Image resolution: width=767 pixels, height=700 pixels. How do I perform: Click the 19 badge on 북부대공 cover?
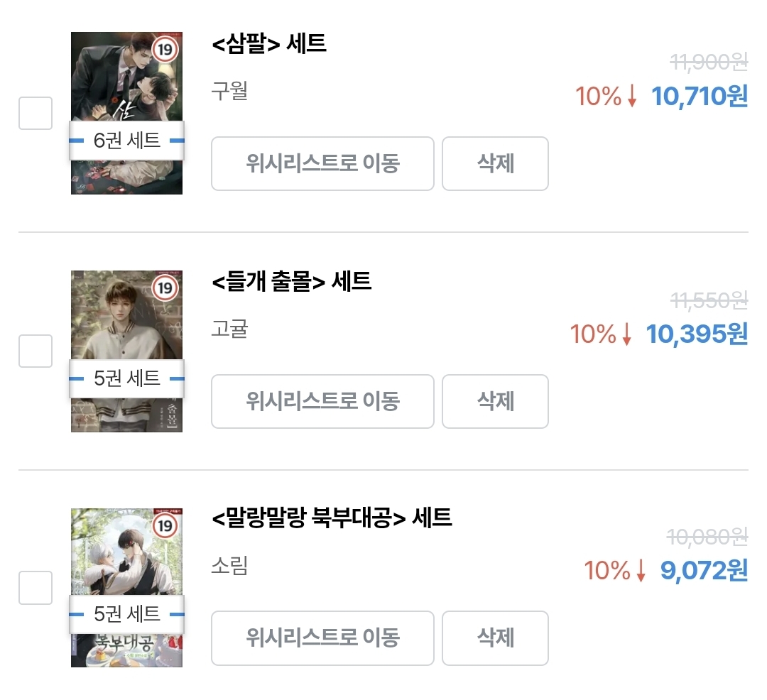tap(165, 526)
